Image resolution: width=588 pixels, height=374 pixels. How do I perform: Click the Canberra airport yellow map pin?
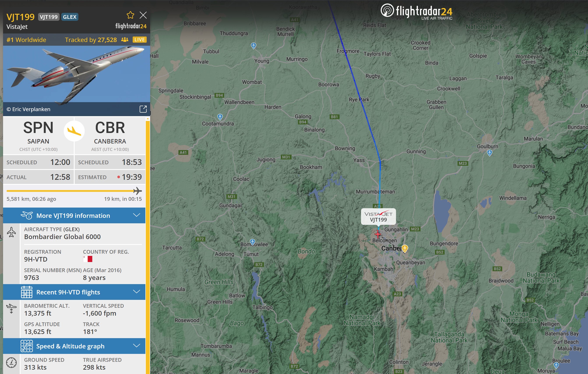(405, 249)
